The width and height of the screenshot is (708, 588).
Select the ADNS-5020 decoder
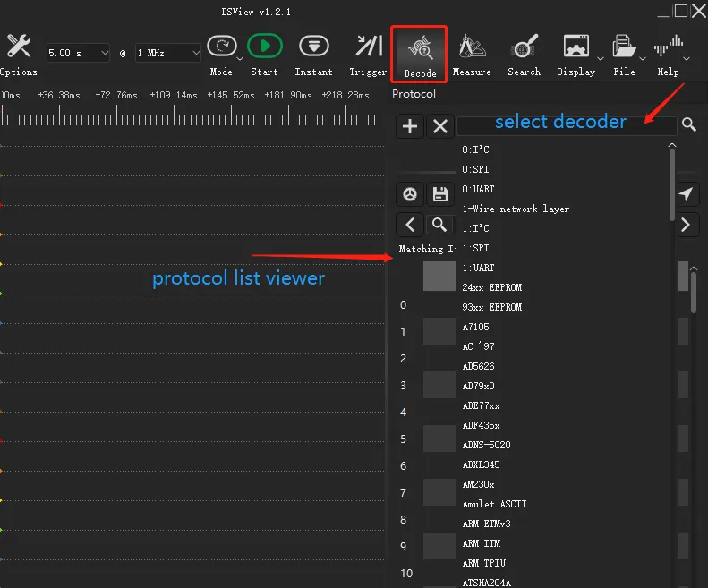[x=486, y=445]
